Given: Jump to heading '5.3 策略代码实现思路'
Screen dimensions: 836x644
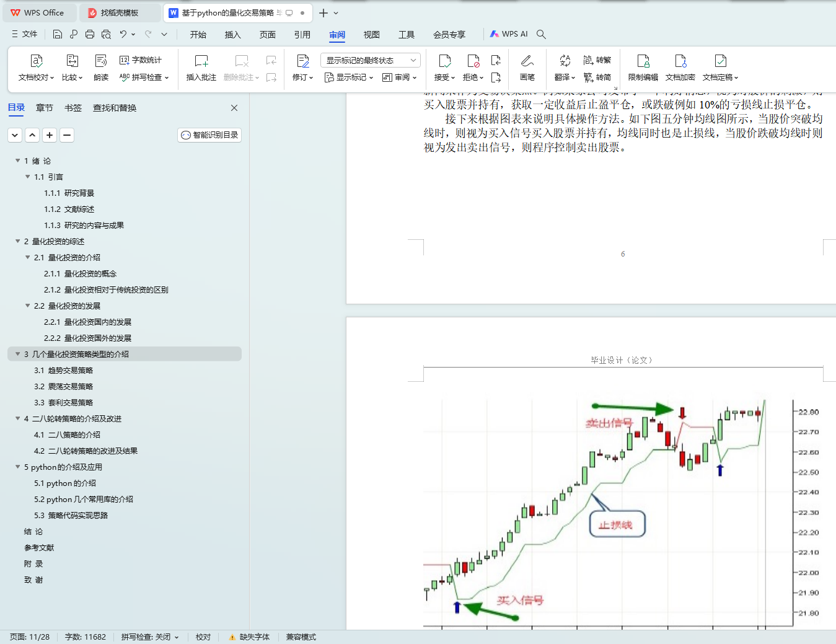Looking at the screenshot, I should tap(71, 515).
